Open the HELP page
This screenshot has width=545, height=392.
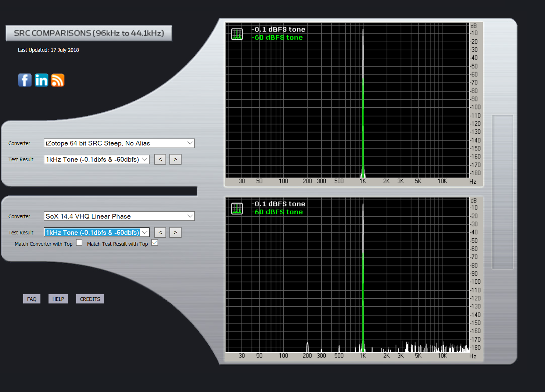58,299
